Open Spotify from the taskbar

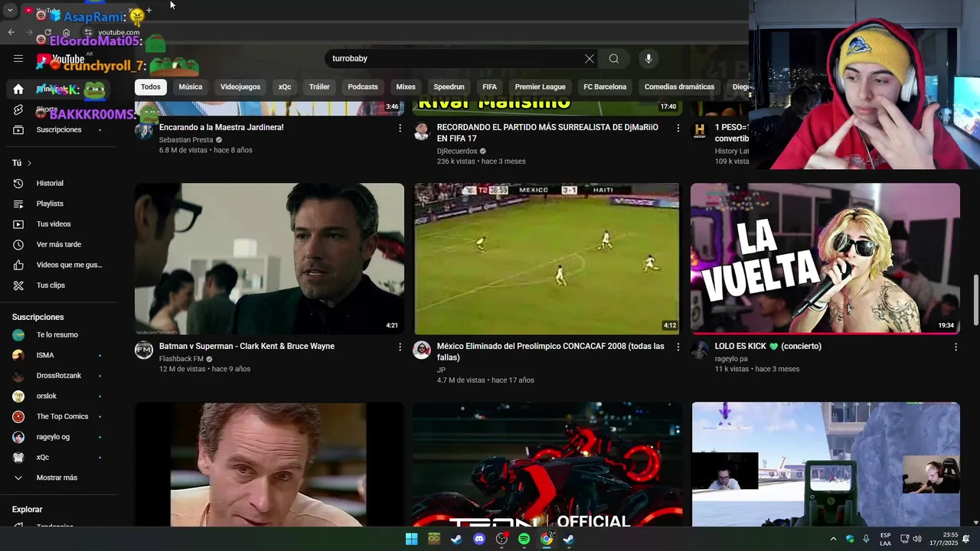coord(524,539)
